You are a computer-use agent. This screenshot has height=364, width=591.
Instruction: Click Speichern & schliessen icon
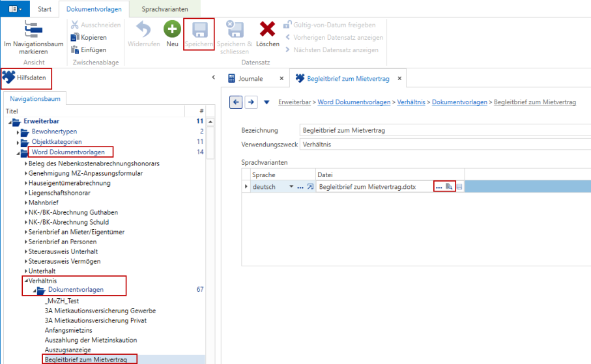(x=235, y=29)
